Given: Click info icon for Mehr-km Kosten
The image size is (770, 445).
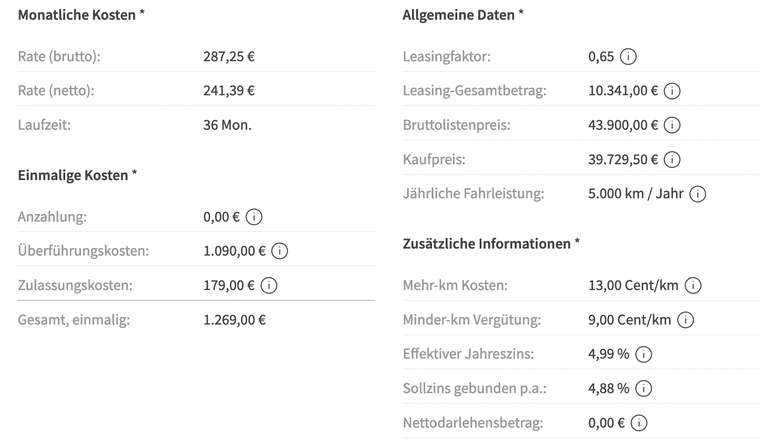Looking at the screenshot, I should 693,285.
